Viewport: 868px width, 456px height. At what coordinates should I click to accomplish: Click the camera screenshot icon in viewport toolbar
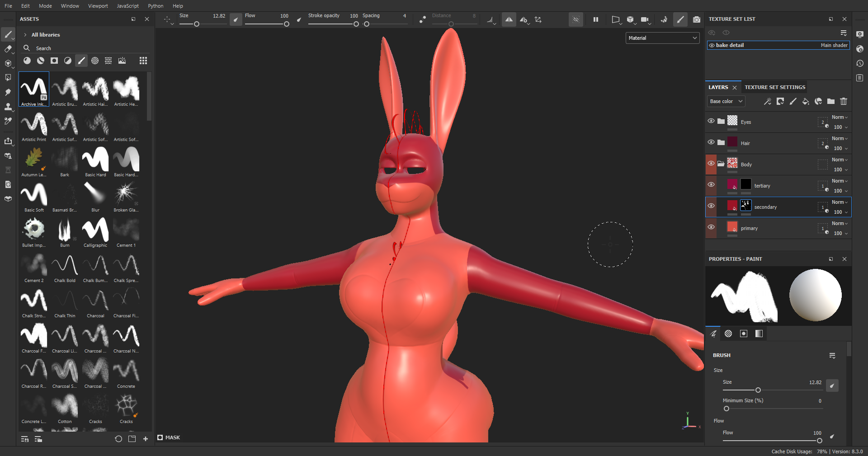coord(697,19)
